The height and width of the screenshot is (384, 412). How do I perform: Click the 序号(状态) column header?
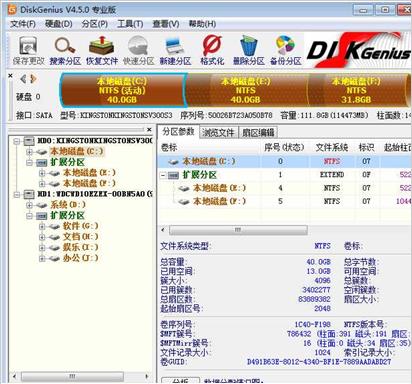coord(284,147)
